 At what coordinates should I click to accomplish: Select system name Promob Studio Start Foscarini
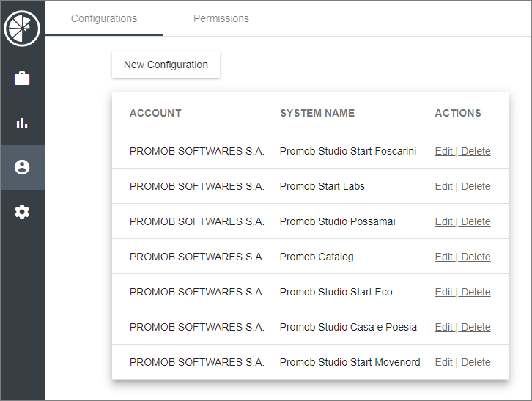tap(348, 151)
